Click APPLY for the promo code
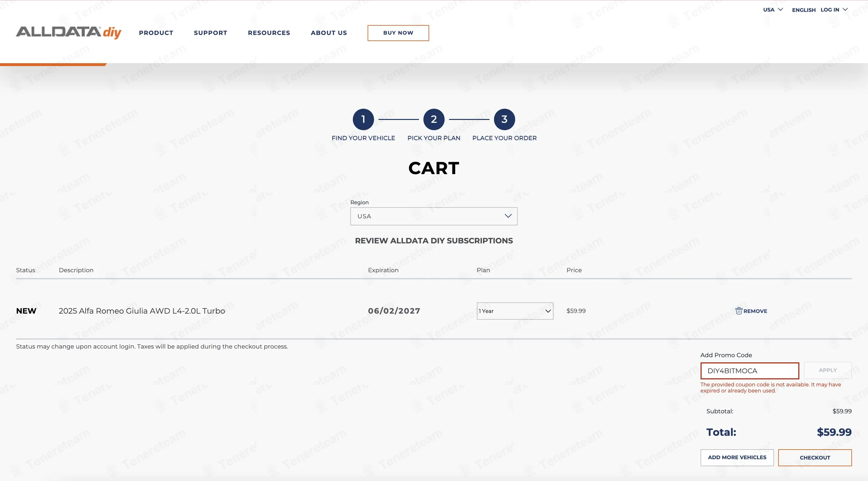This screenshot has width=868, height=481. pyautogui.click(x=828, y=370)
